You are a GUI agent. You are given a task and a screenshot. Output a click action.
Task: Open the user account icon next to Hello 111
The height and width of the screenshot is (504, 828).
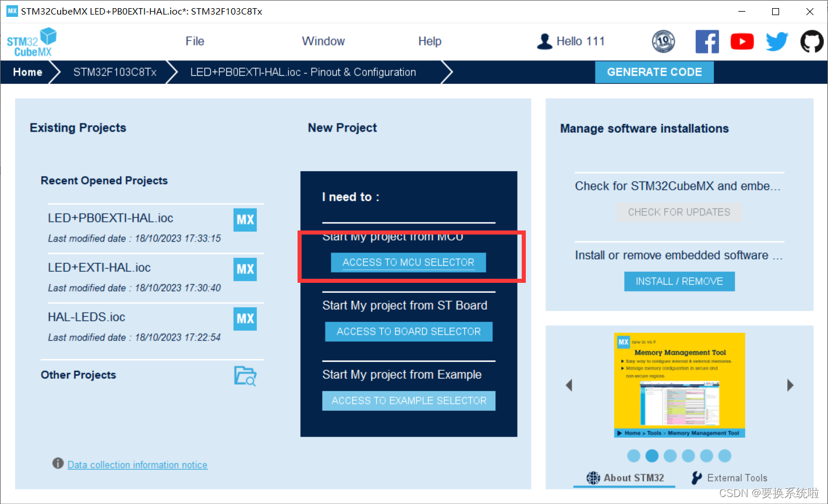click(544, 41)
